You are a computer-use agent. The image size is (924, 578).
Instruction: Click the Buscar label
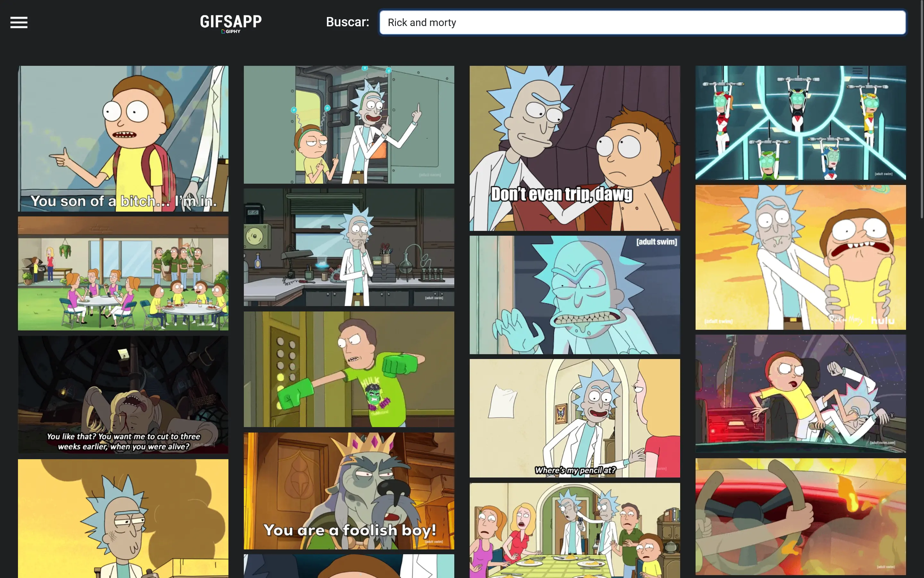(x=347, y=22)
